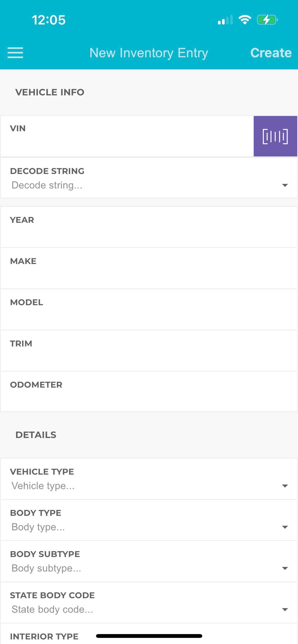
Task: Open the State Body Code dropdown
Action: [149, 609]
